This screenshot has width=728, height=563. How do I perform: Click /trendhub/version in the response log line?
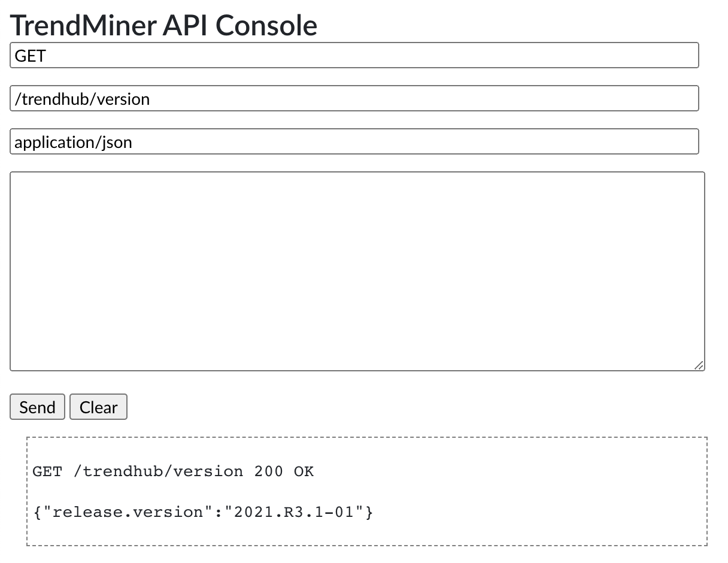[x=158, y=471]
